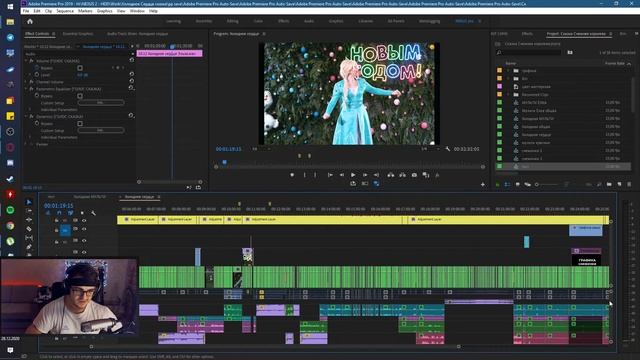Click the Color workspace
This screenshot has height=360, width=640.
pos(258,21)
